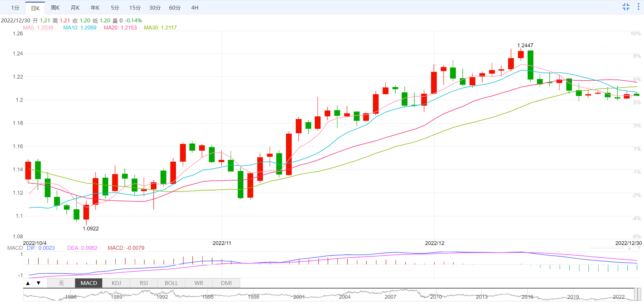Enable the KDJ indicator
The image size is (644, 307).
pos(116,283)
